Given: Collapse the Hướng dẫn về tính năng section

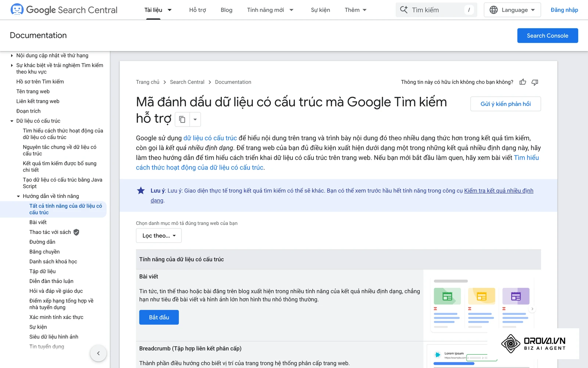Looking at the screenshot, I should [x=18, y=197].
